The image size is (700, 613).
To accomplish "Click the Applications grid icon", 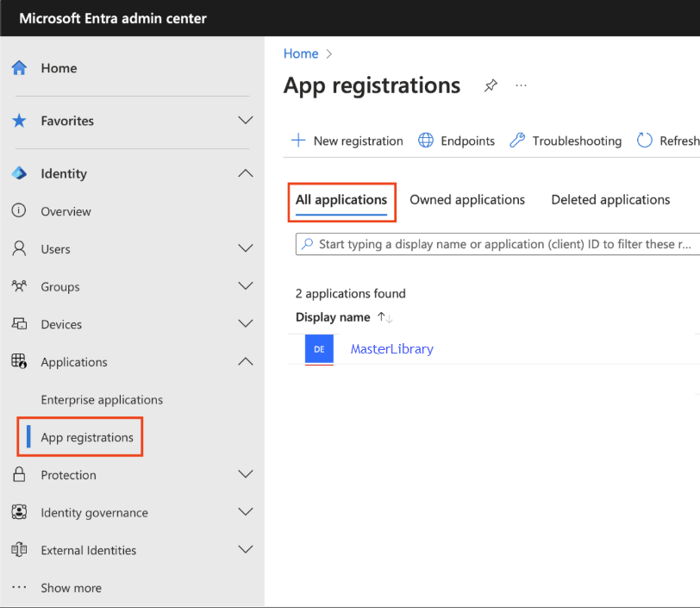I will click(19, 360).
